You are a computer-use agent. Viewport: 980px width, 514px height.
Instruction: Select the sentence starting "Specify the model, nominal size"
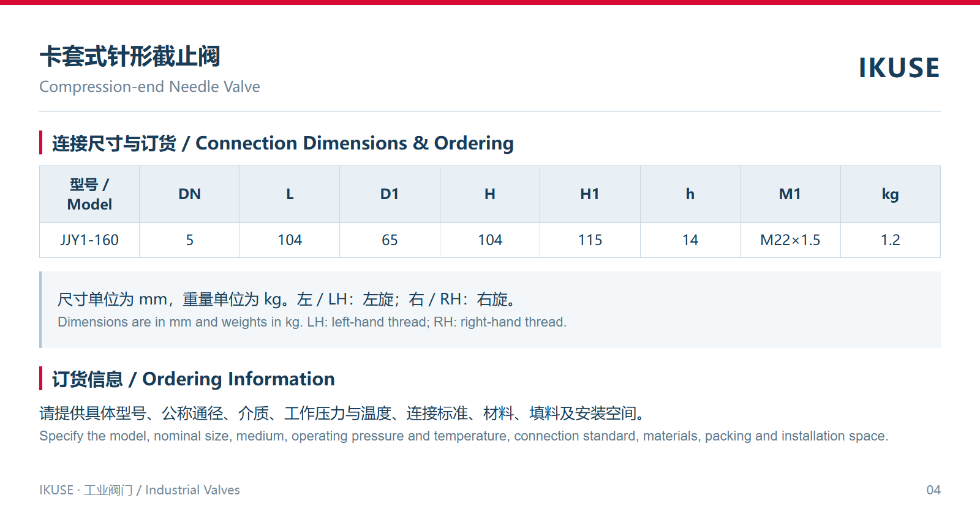(x=464, y=436)
